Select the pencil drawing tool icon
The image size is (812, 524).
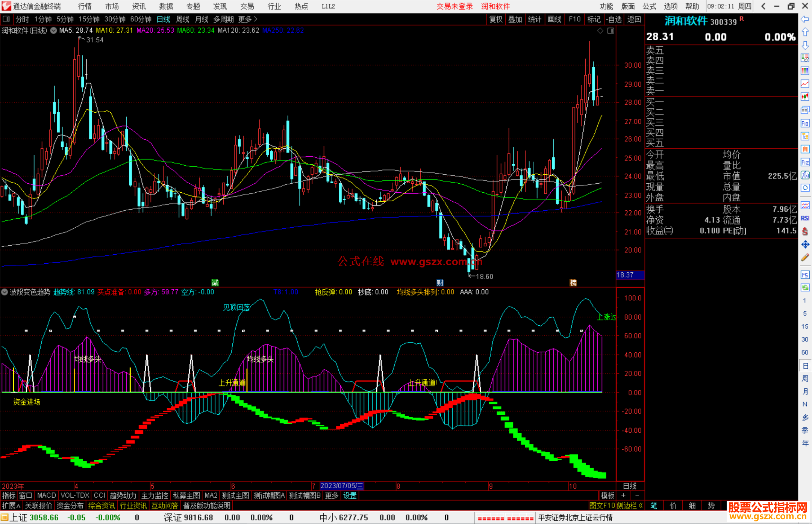pyautogui.click(x=805, y=258)
